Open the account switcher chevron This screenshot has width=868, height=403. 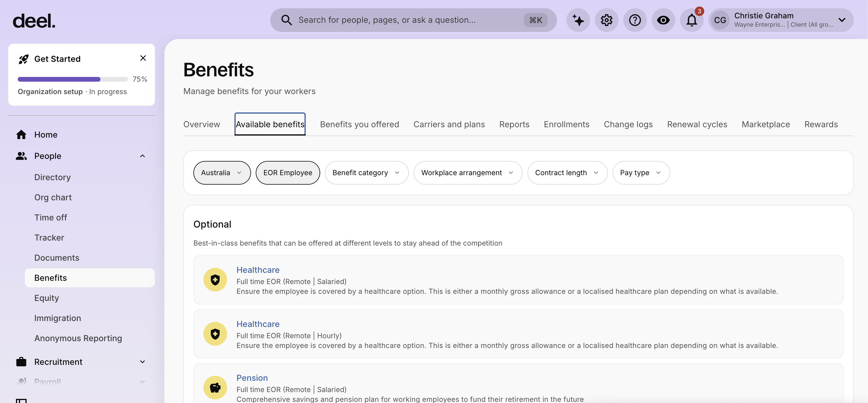click(x=842, y=20)
